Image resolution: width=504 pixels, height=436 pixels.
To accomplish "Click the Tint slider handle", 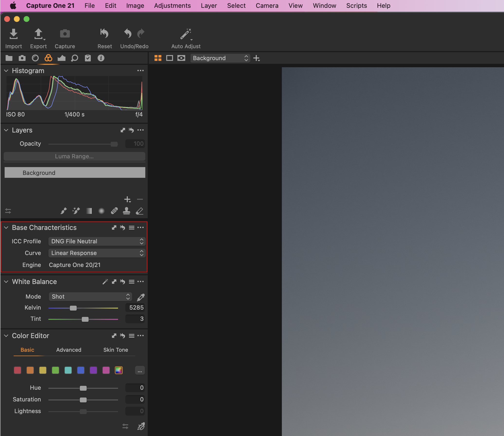I will tap(85, 319).
